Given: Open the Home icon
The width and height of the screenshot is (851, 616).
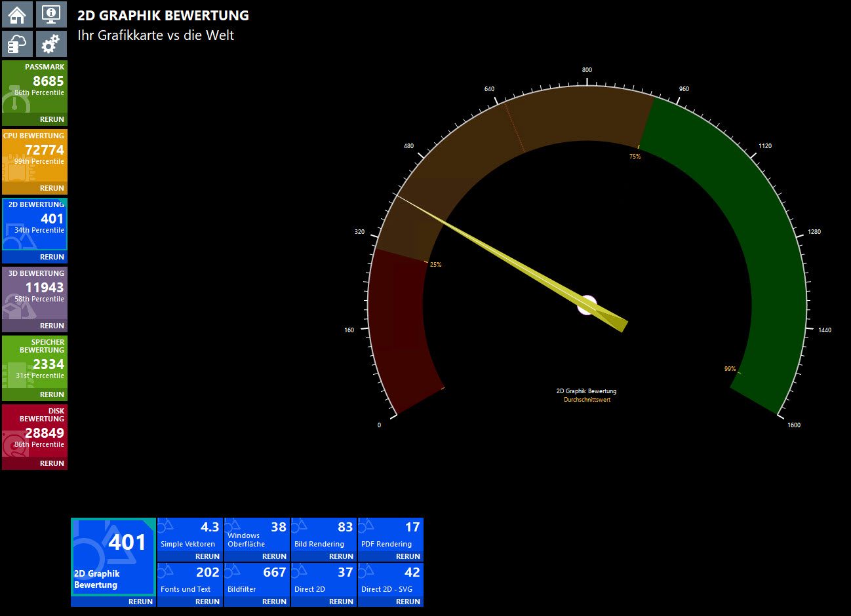Looking at the screenshot, I should coord(17,14).
